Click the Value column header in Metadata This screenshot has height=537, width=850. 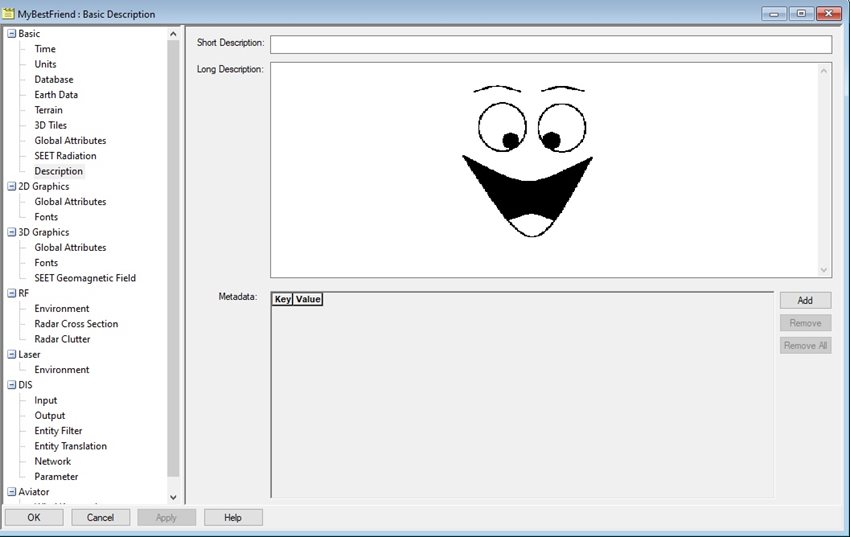[308, 299]
